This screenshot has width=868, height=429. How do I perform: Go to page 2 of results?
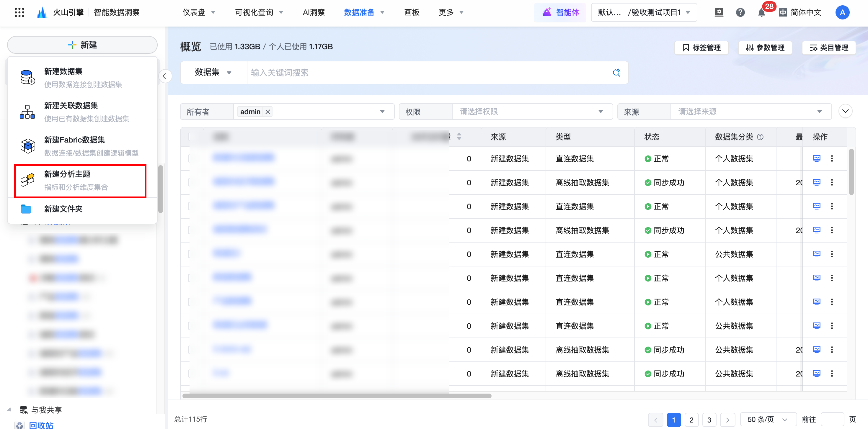tap(691, 420)
